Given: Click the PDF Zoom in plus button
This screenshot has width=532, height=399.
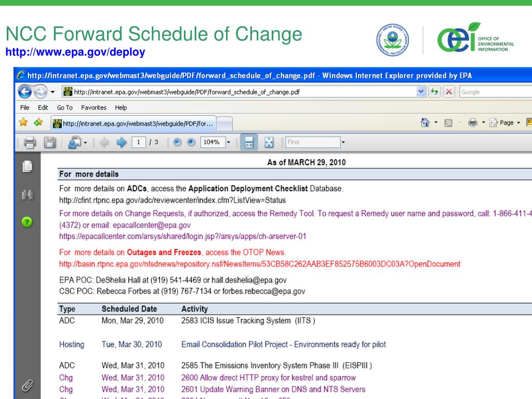Looking at the screenshot, I should click(191, 142).
